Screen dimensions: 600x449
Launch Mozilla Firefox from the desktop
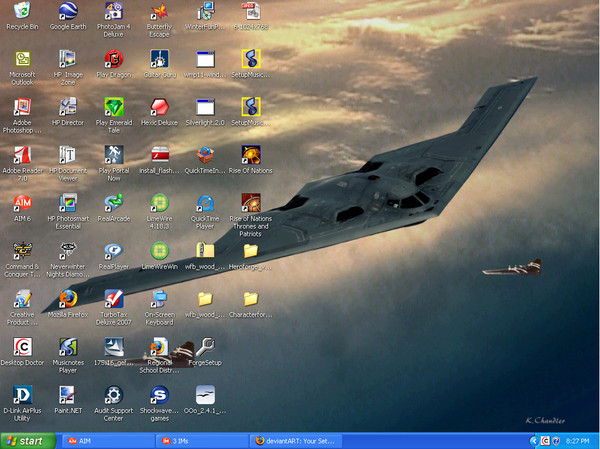(68, 299)
